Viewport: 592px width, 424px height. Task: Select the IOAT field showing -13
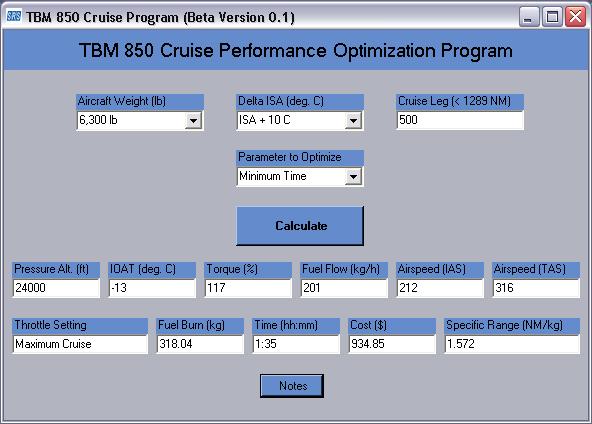pyautogui.click(x=152, y=288)
